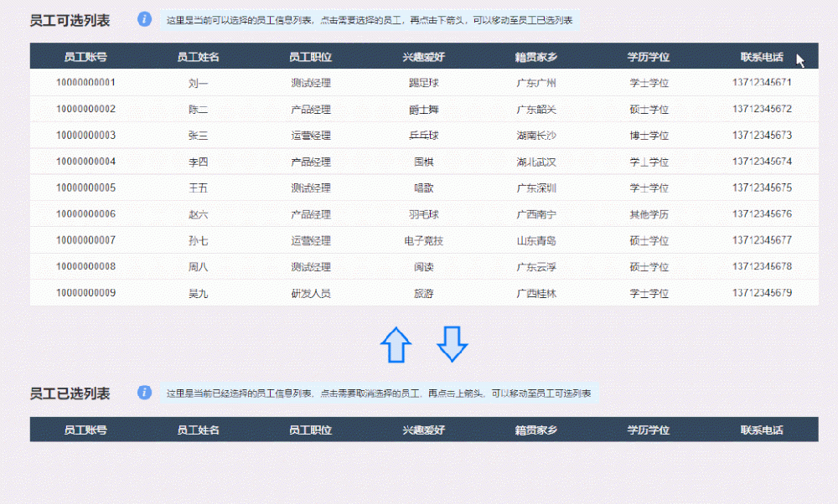Image resolution: width=838 pixels, height=504 pixels.
Task: Click 员工姓名 header in available list table
Action: [x=198, y=57]
